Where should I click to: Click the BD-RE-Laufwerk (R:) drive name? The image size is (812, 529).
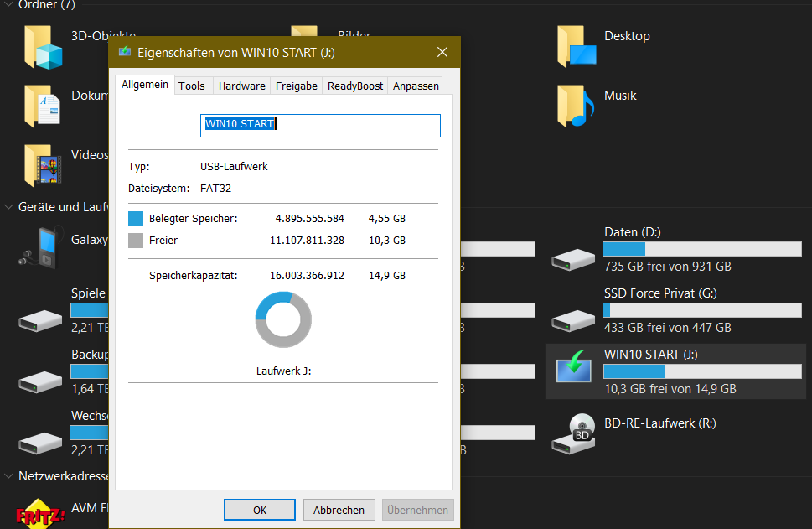(x=660, y=423)
